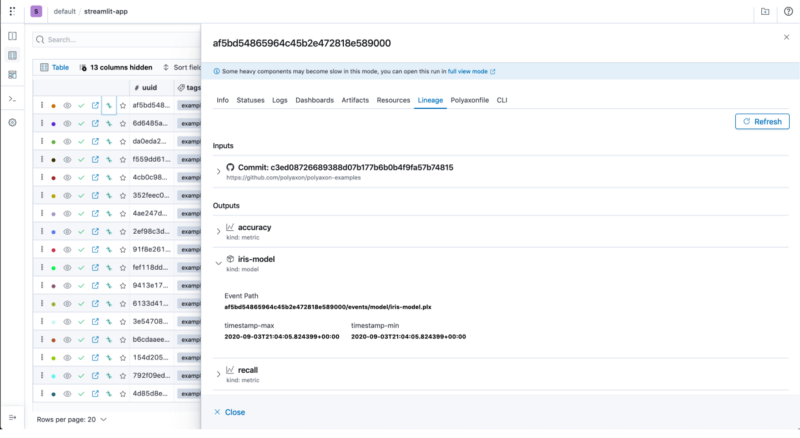
Task: Open the terminal prompt sidebar icon
Action: click(12, 99)
